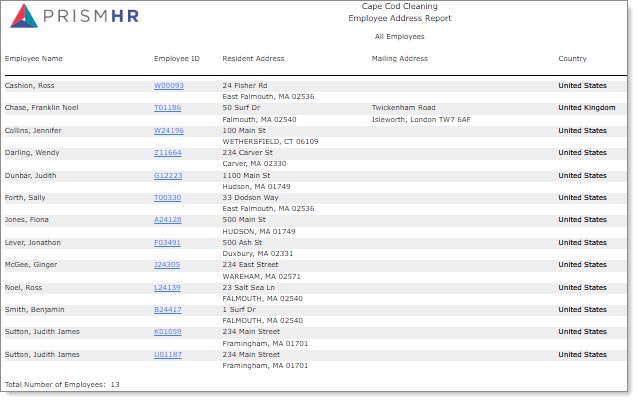Click WAREHAM, MA 02571 text
This screenshot has height=402, width=638.
262,277
